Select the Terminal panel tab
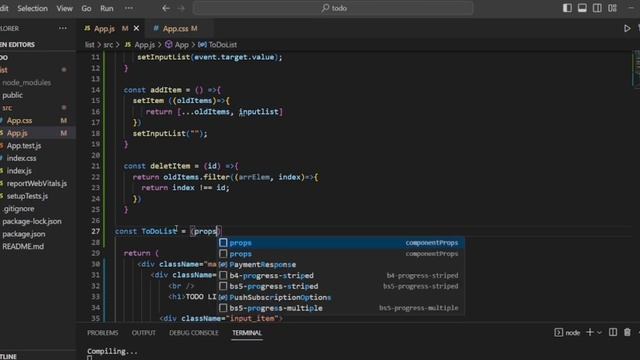 (x=247, y=333)
